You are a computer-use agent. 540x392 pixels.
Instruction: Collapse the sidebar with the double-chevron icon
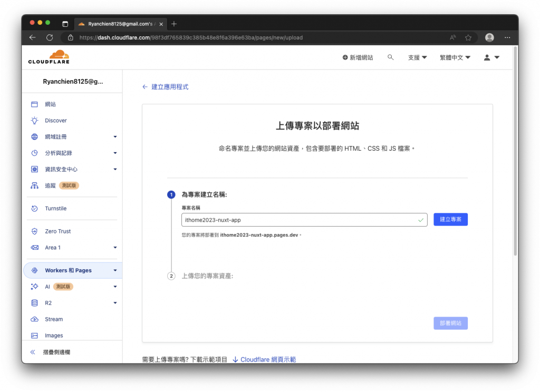pos(33,352)
